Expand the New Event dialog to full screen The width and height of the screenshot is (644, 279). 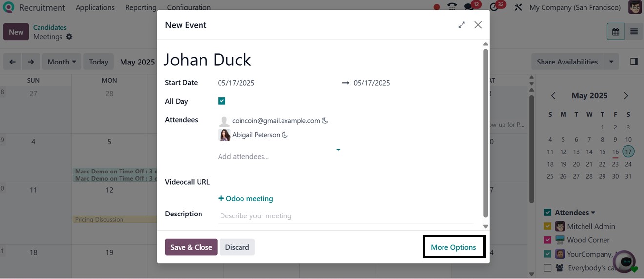pos(462,25)
